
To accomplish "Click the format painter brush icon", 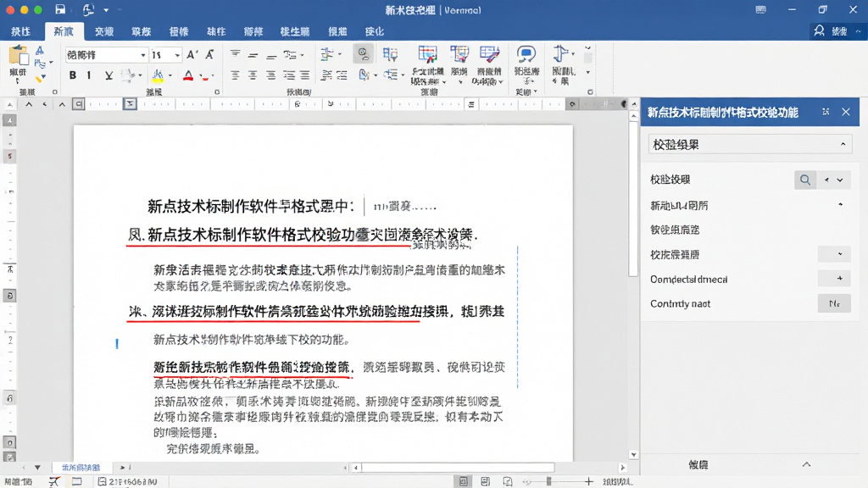I will (x=39, y=78).
